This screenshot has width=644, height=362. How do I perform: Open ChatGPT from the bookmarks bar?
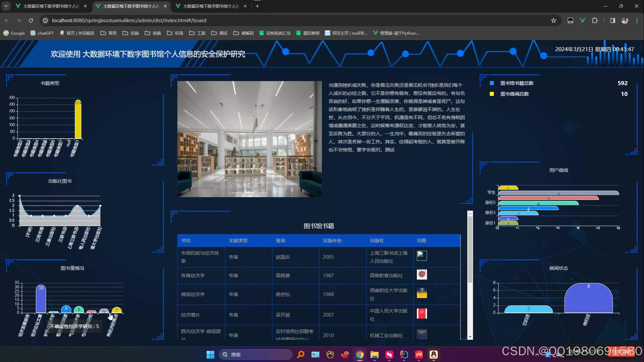coord(42,33)
